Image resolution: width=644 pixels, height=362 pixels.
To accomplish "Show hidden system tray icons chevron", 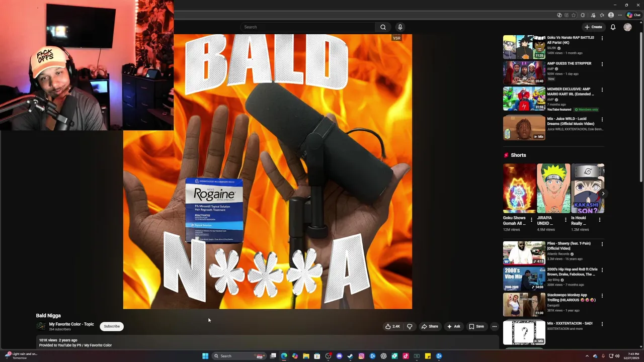I will pyautogui.click(x=587, y=356).
